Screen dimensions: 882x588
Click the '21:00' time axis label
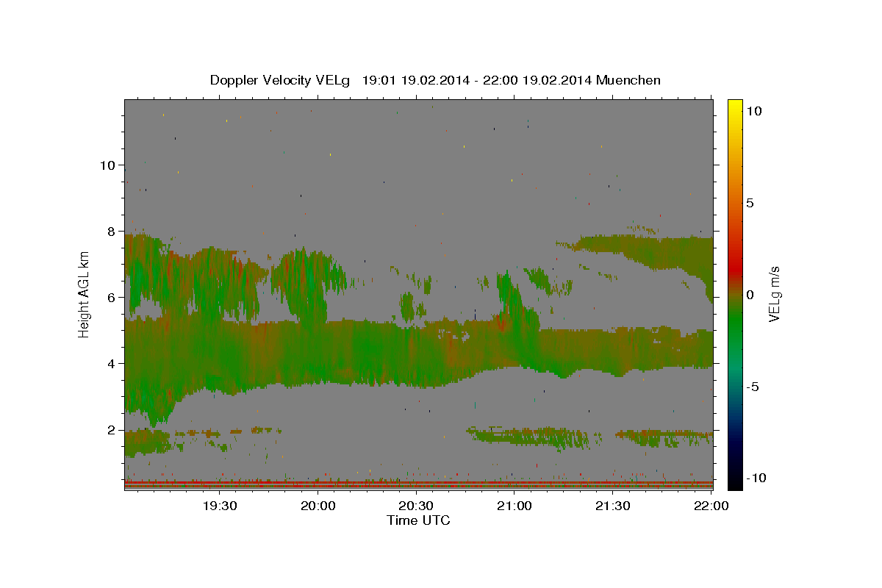click(514, 506)
